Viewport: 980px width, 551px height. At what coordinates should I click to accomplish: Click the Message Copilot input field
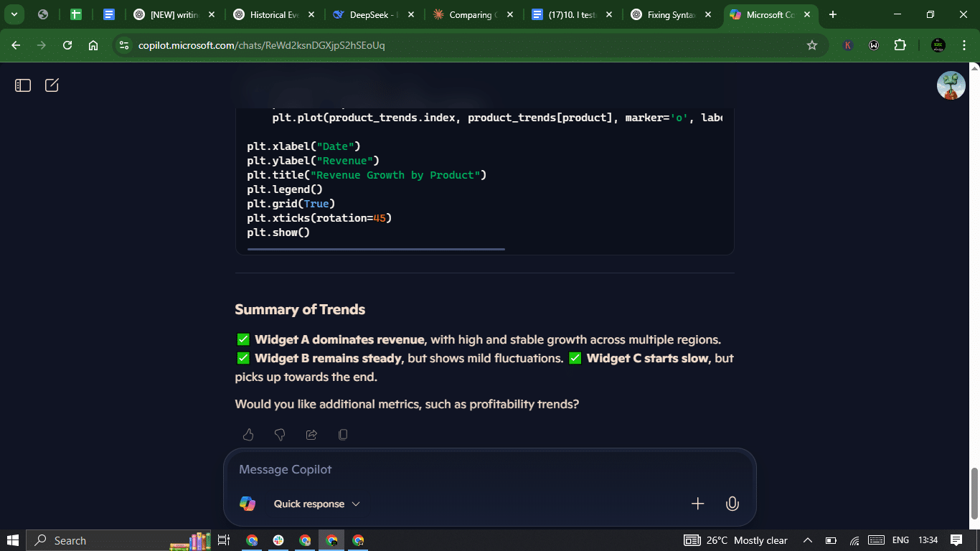click(x=488, y=469)
